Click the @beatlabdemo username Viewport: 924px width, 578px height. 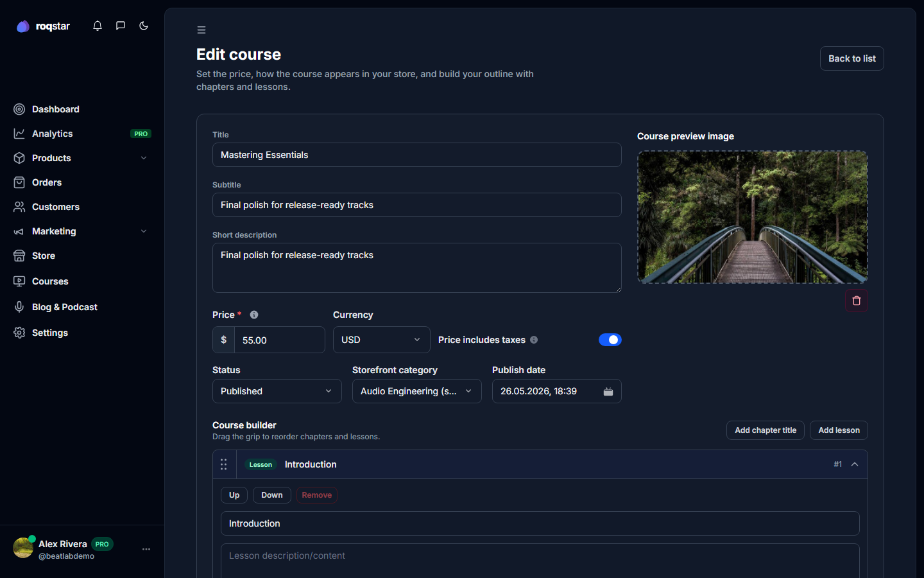[67, 556]
